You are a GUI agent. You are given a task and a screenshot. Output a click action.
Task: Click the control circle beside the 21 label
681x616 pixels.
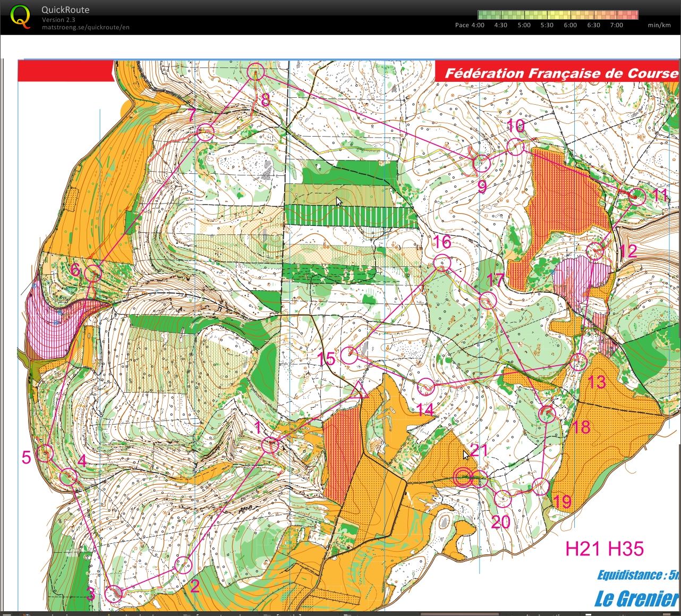(x=479, y=478)
